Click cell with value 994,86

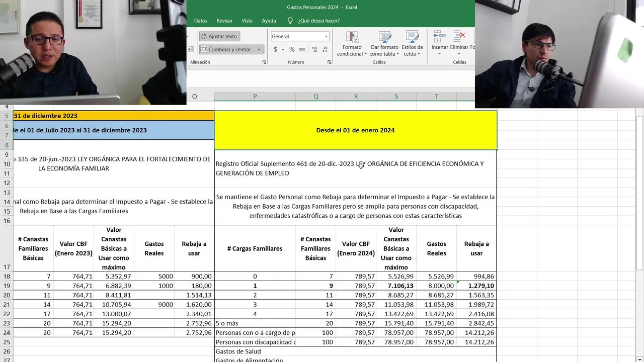[x=476, y=277]
